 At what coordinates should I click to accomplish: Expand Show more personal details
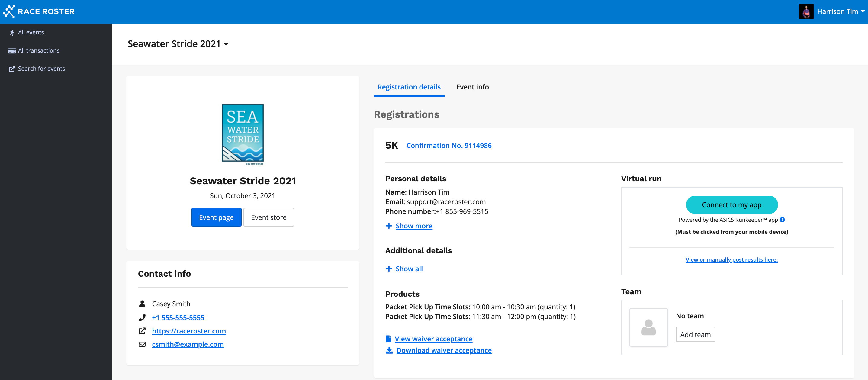(x=413, y=226)
